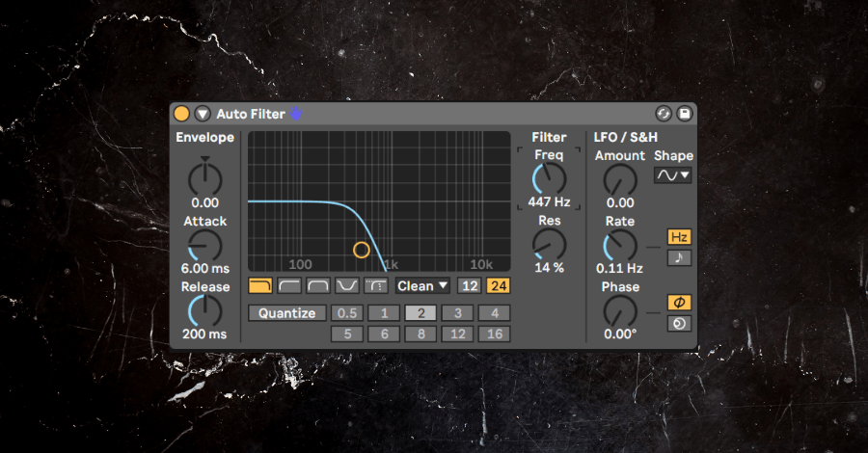This screenshot has height=453, width=868.
Task: Toggle the Auto Filter device activator
Action: point(181,114)
